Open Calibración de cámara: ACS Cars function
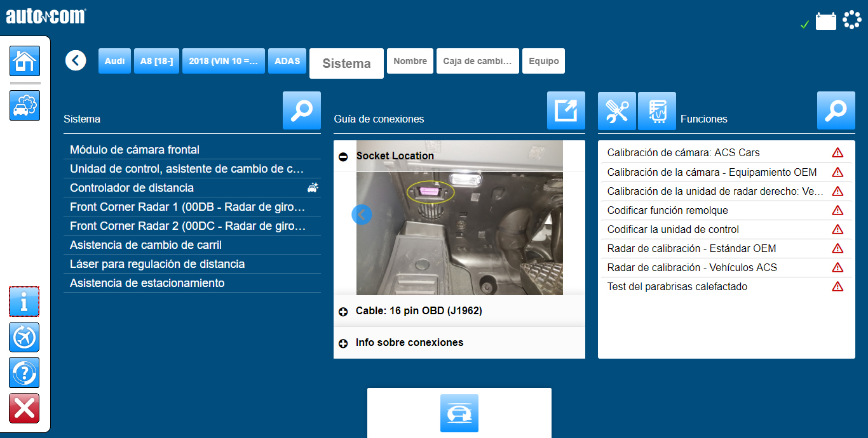868x438 pixels. click(726, 153)
